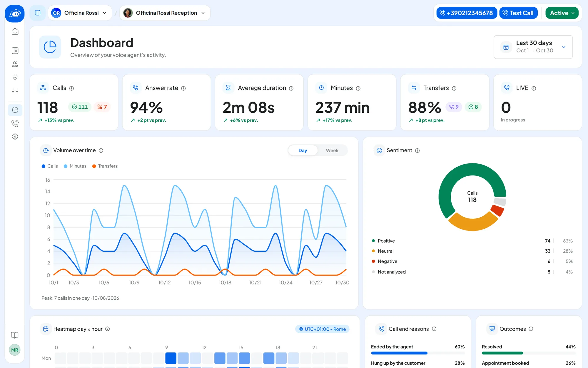Toggle Minutes series in chart legend
588x368 pixels.
[x=75, y=166]
